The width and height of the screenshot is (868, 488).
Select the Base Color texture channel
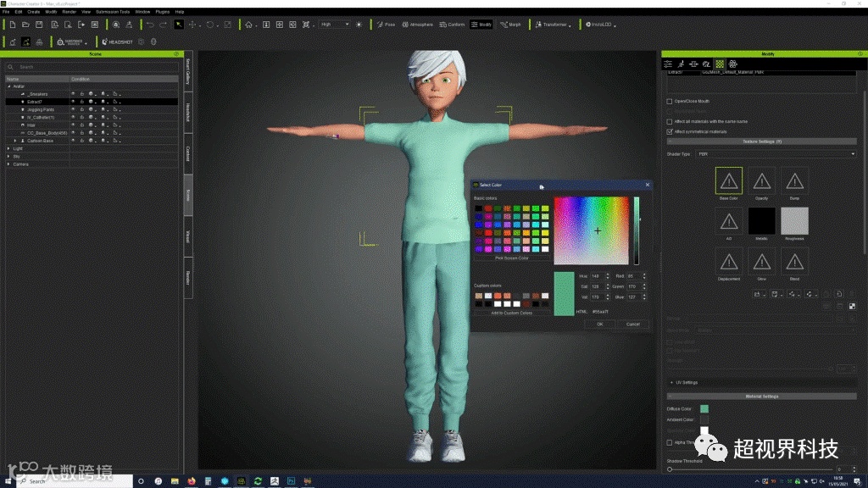[728, 181]
